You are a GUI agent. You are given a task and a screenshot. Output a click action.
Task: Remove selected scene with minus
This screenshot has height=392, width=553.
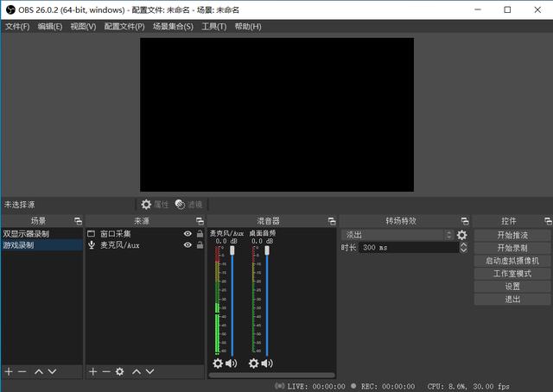point(22,371)
